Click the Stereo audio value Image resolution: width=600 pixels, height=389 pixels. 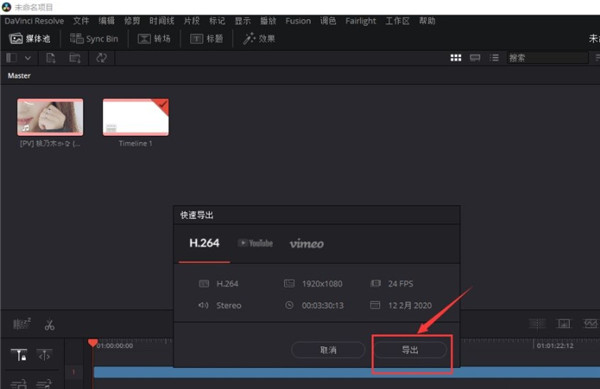[x=229, y=306]
